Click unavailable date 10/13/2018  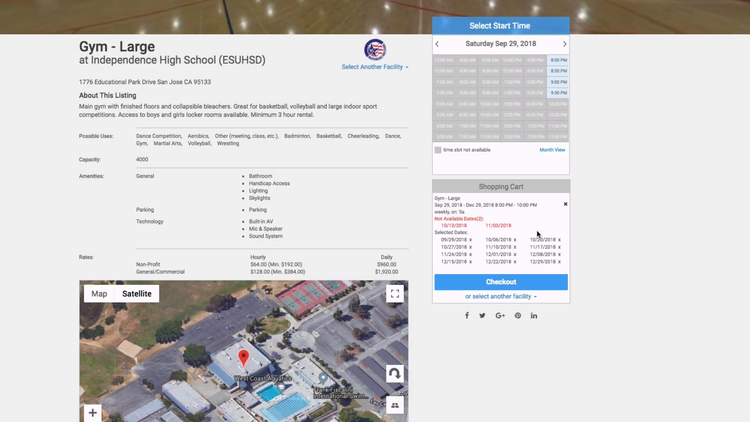point(453,225)
